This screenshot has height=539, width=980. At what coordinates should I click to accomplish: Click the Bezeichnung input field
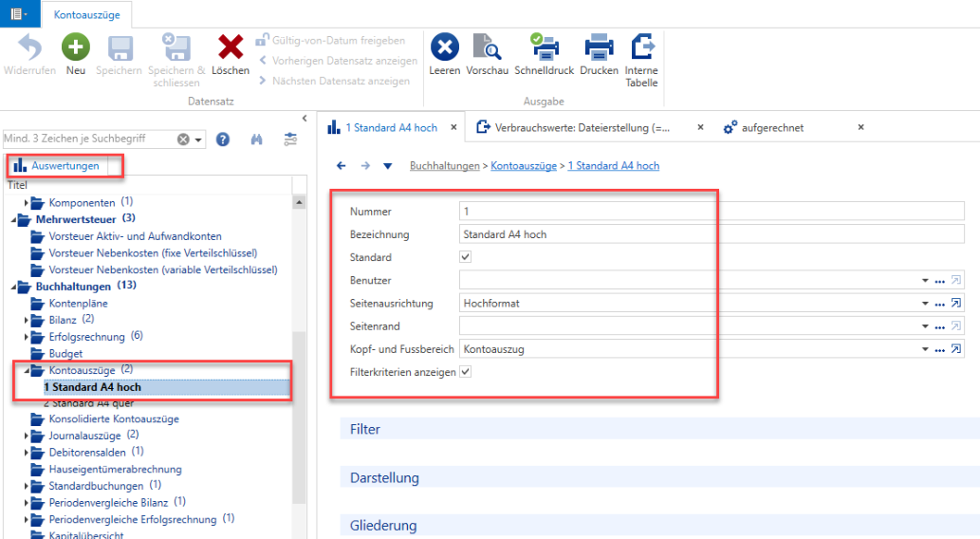[712, 234]
